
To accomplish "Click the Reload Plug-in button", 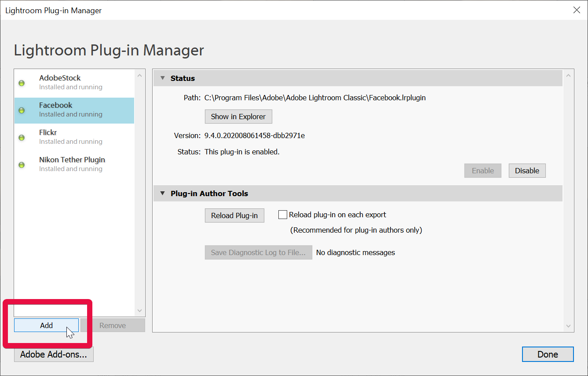I will click(234, 215).
